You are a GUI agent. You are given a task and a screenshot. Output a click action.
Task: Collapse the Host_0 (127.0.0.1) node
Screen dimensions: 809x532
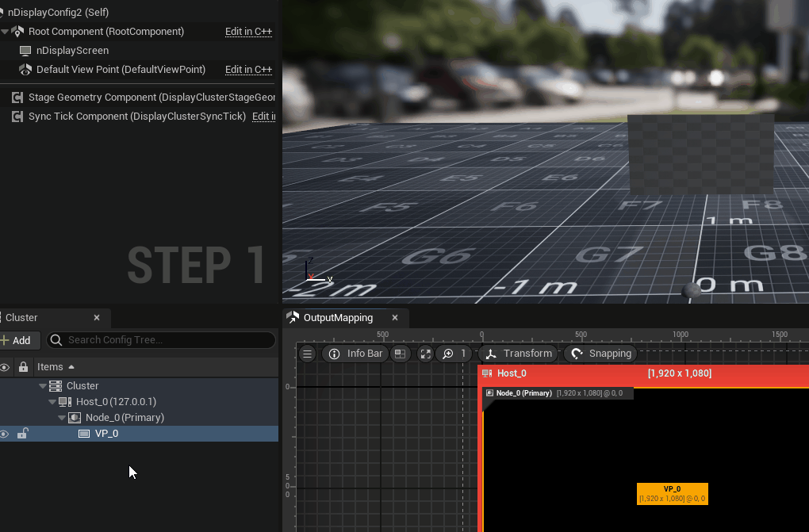[52, 402]
